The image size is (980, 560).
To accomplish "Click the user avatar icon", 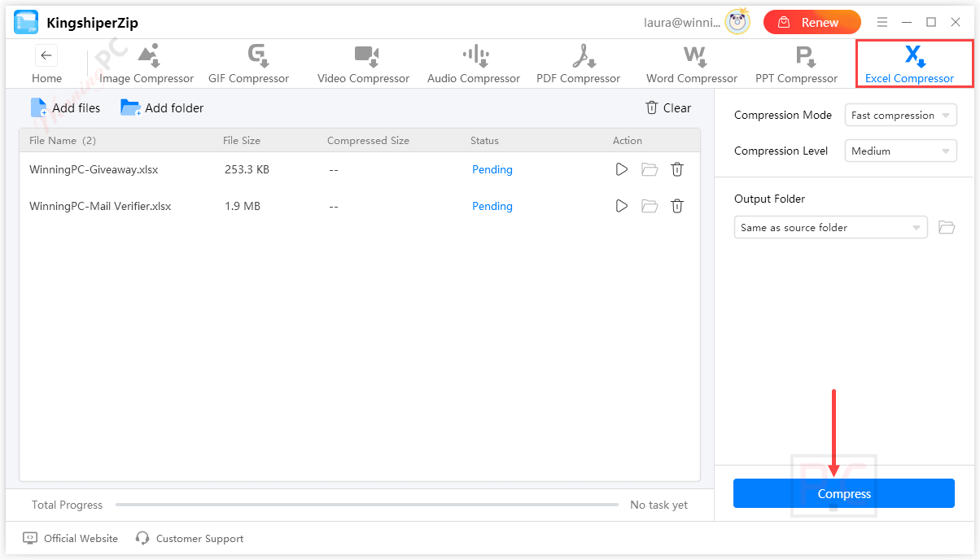I will tap(738, 22).
